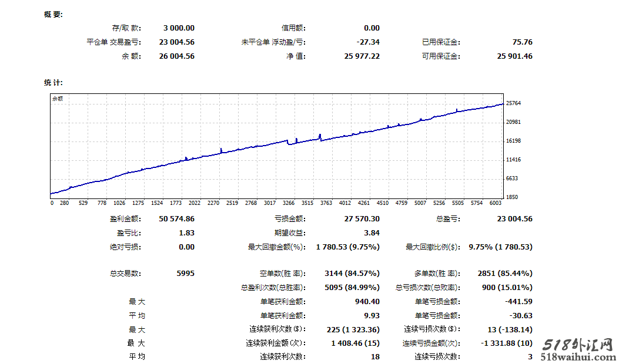Viewport: 619px width, 364px height.
Task: Click the 518外汇网 watermark logo
Action: coord(578,345)
